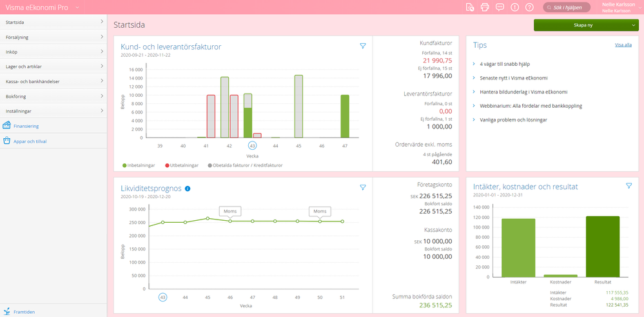Open the chat speech bubble icon
The width and height of the screenshot is (644, 317).
tap(500, 7)
